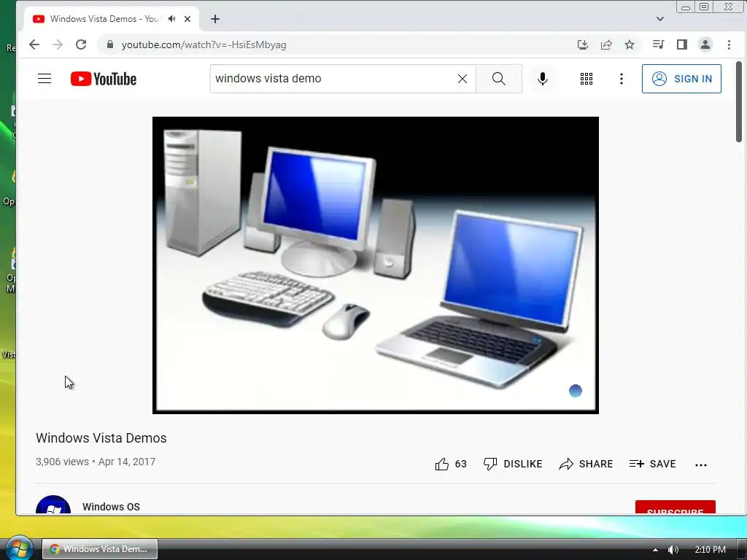Clear the search box with the X
This screenshot has width=747, height=560.
coord(462,79)
